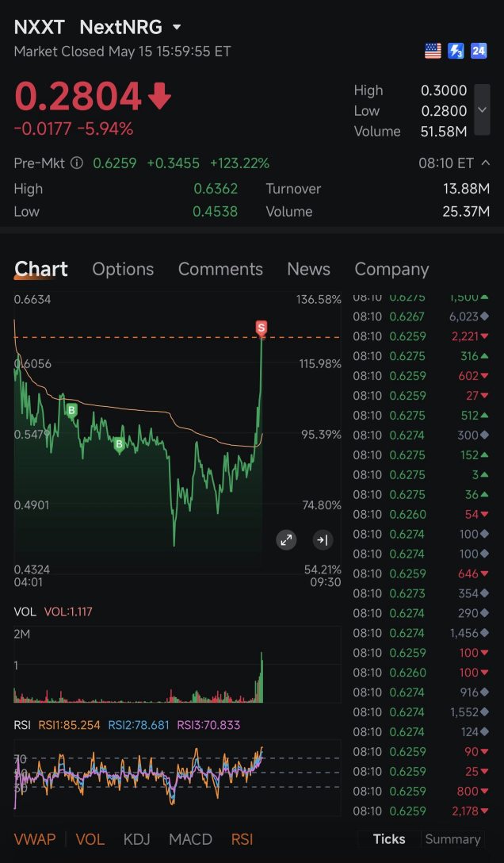
Task: Switch to the News tab
Action: pyautogui.click(x=308, y=269)
